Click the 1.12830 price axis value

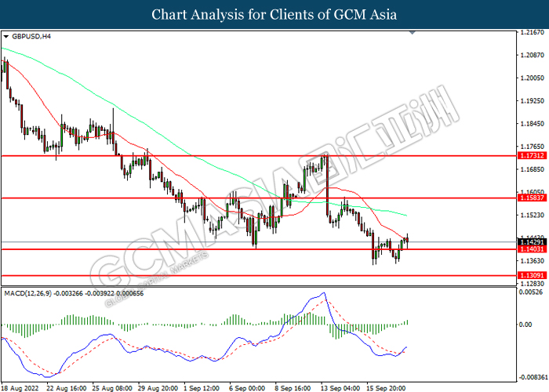533,284
